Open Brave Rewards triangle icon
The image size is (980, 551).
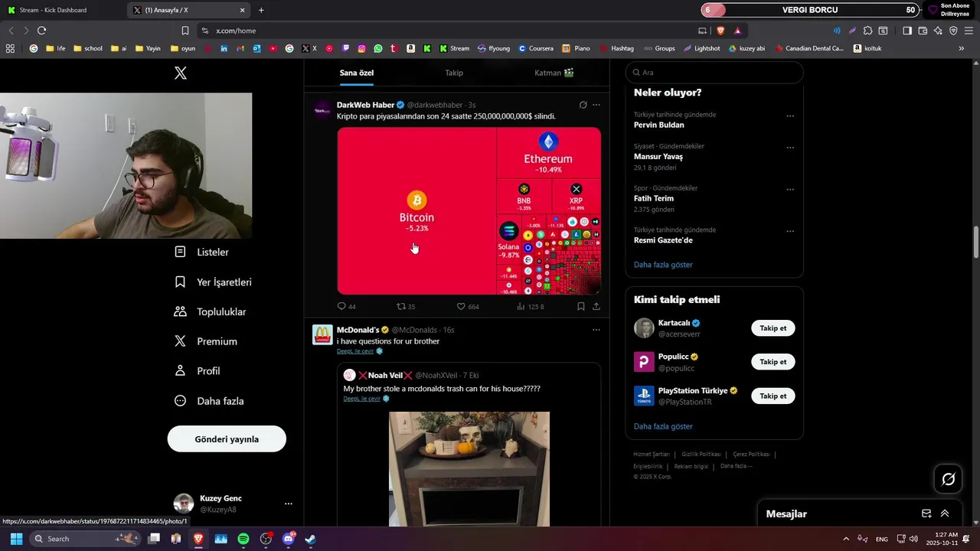pyautogui.click(x=737, y=31)
